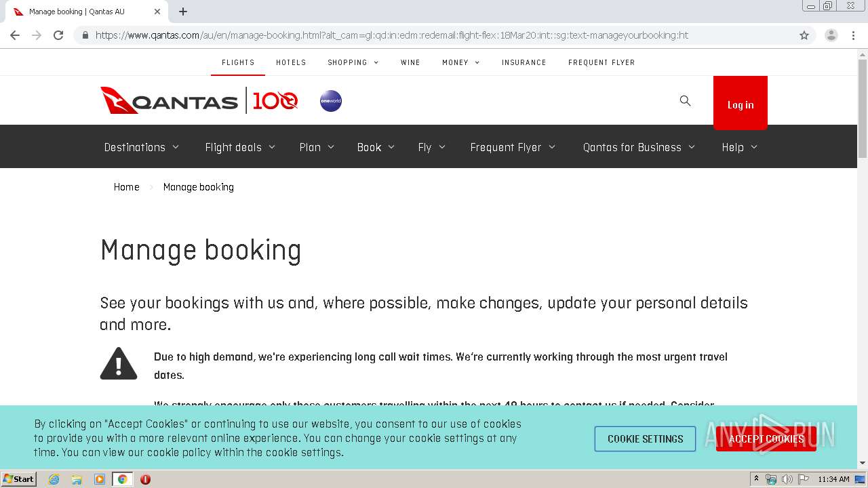The height and width of the screenshot is (488, 868).
Task: Select Frequent Flyer in top bar
Action: coord(601,62)
